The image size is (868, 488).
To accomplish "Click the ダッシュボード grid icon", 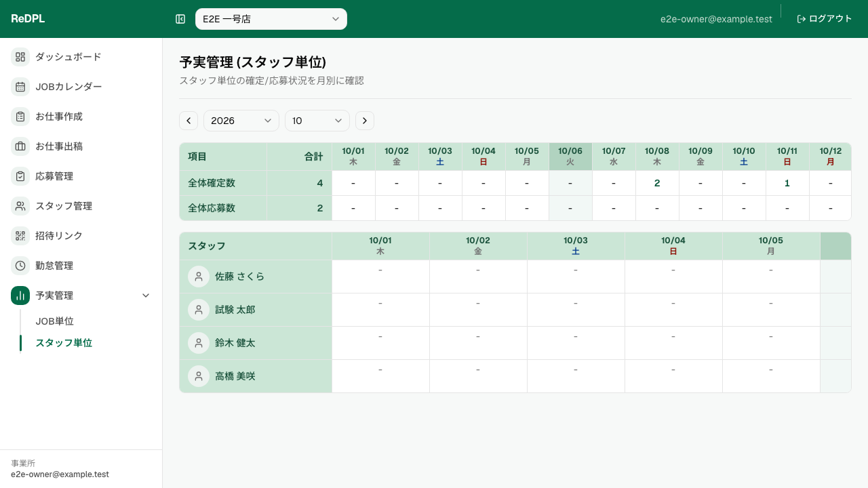I will pyautogui.click(x=20, y=57).
